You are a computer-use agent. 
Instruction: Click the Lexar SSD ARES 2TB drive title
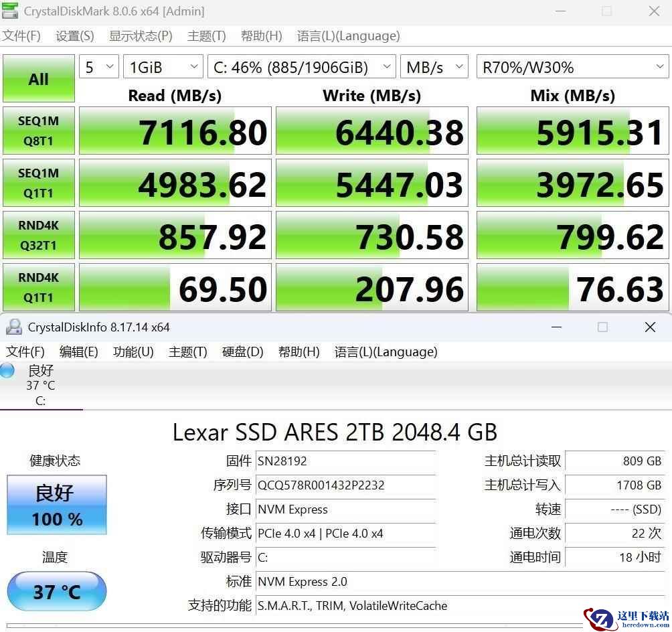(x=335, y=432)
